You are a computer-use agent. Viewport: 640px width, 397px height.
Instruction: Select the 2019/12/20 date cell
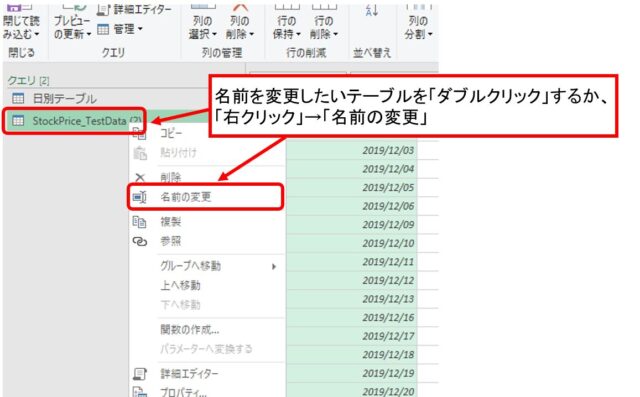(352, 391)
